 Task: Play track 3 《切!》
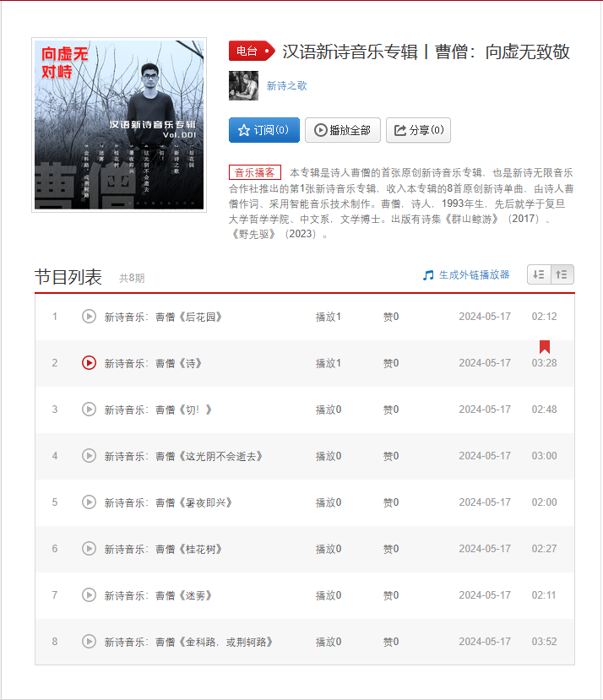click(x=89, y=410)
